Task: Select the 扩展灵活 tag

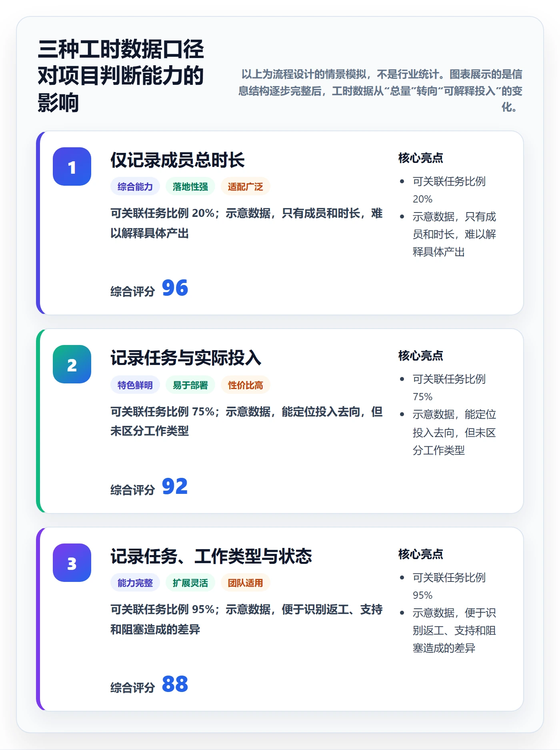Action: pyautogui.click(x=190, y=583)
